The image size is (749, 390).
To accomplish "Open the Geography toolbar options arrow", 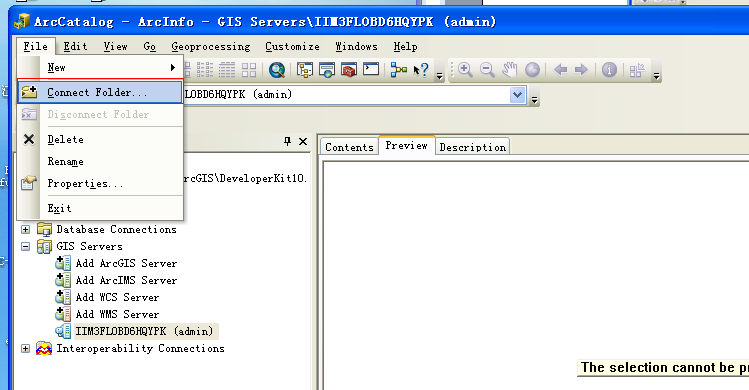I will click(656, 76).
